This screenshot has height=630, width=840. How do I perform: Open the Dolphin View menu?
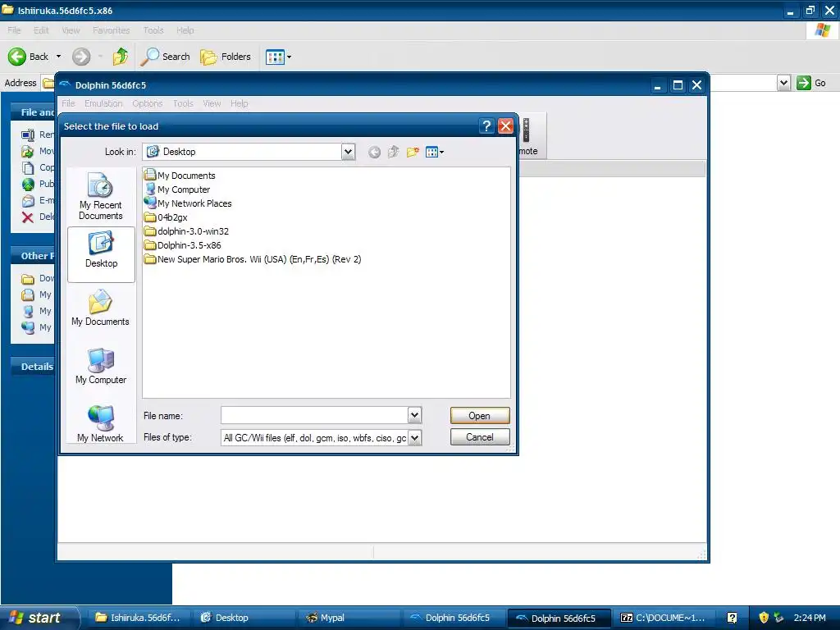(x=212, y=103)
